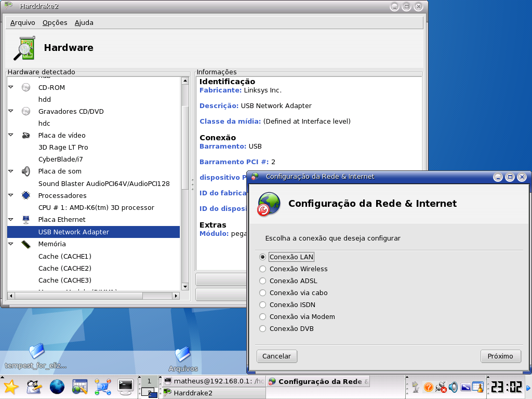
Task: Click the orange help tray icon
Action: (x=429, y=387)
